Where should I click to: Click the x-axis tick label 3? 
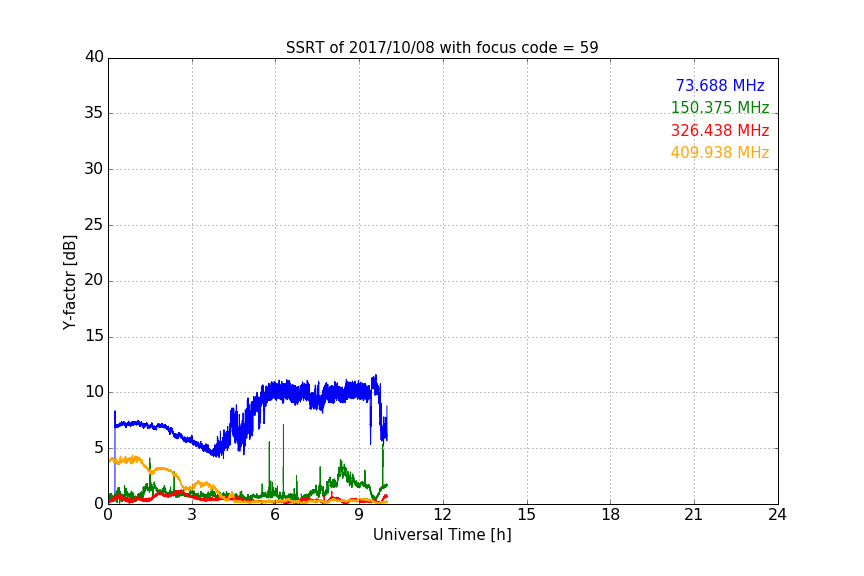192,515
